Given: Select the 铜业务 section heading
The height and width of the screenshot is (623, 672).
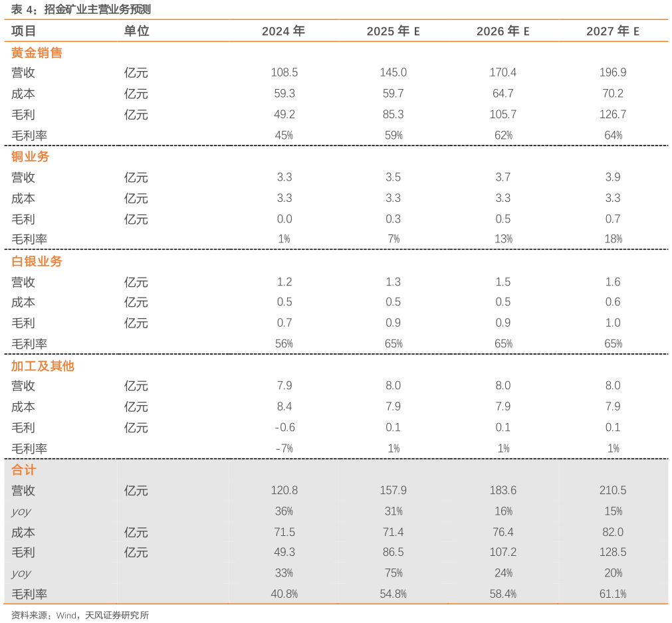Looking at the screenshot, I should click(x=30, y=157).
